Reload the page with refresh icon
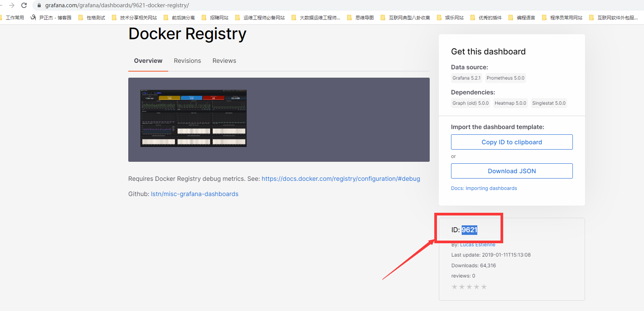Image resolution: width=644 pixels, height=311 pixels. pos(24,5)
